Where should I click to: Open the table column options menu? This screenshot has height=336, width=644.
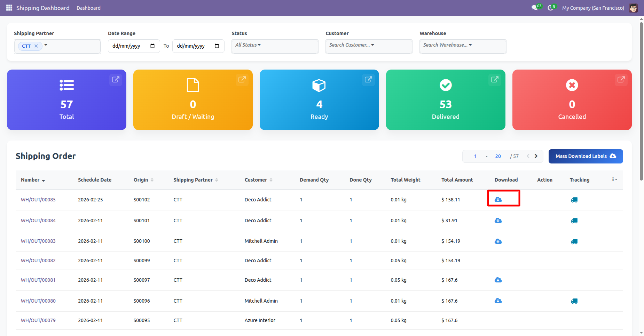click(x=614, y=179)
